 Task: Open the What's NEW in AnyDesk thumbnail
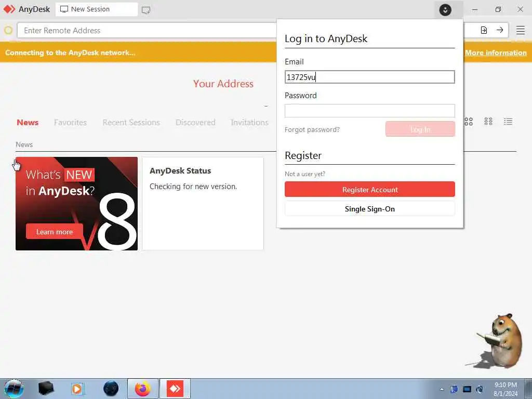[x=77, y=204]
